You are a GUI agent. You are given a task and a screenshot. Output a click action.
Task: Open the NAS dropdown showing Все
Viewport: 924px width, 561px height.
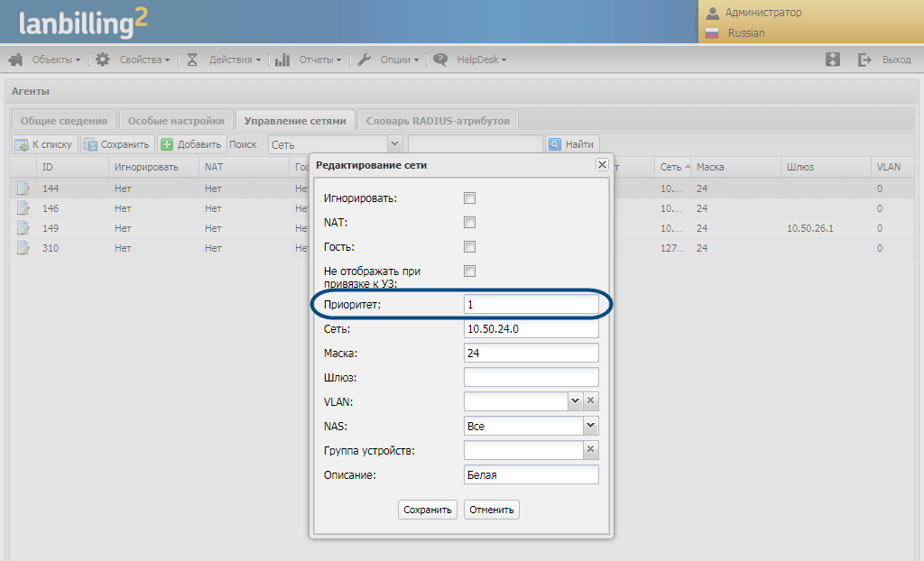(590, 426)
